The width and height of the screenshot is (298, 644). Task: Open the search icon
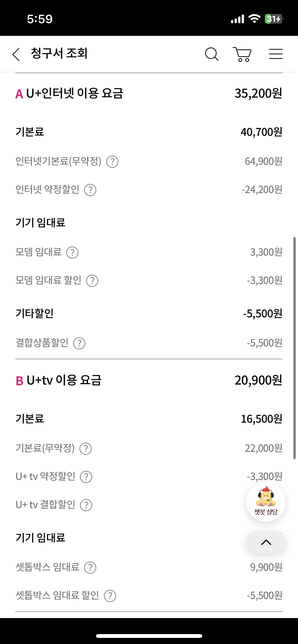[x=212, y=54]
